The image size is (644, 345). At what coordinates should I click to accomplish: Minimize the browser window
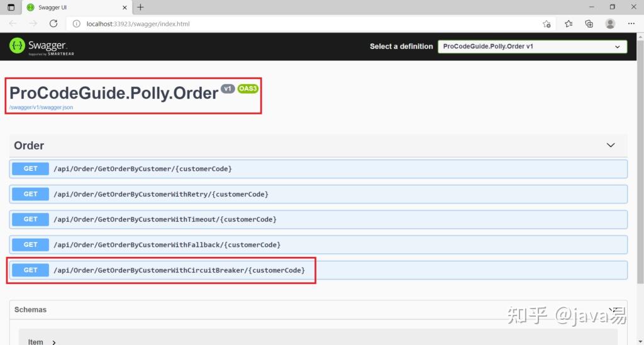click(591, 7)
